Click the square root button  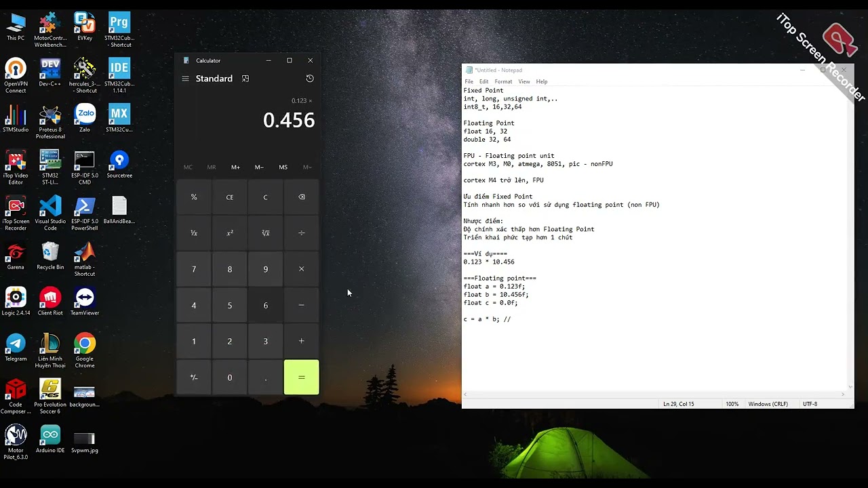coord(266,233)
